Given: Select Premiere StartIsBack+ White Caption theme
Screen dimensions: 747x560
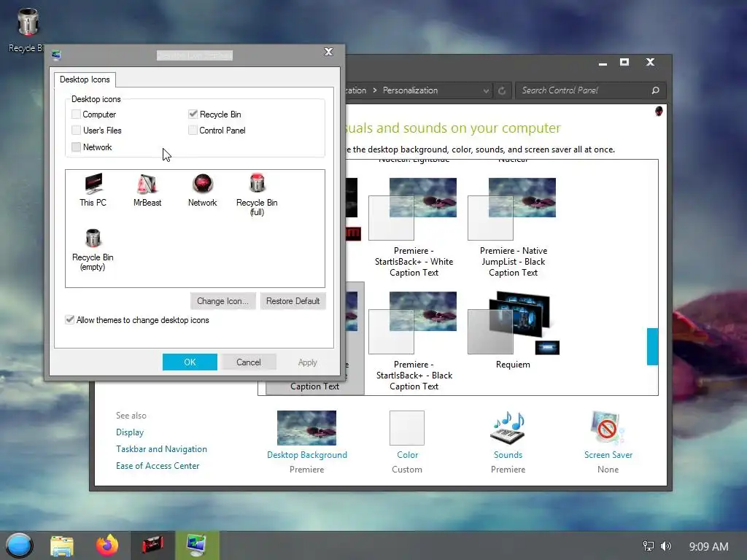Looking at the screenshot, I should click(414, 227).
